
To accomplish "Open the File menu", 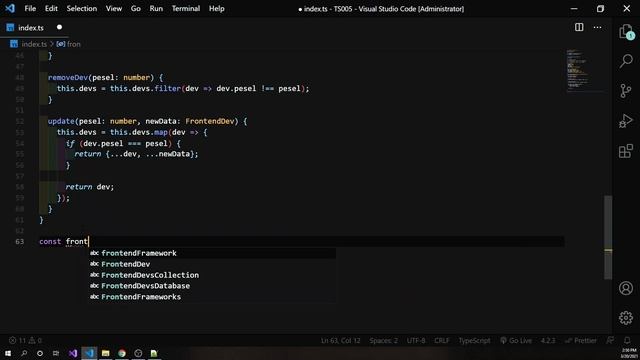I will tap(30, 9).
